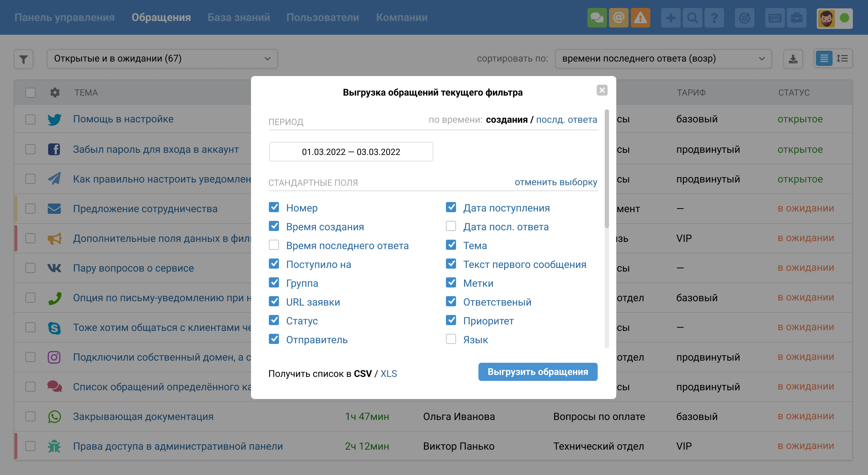Open the Пользователи menu item
The width and height of the screenshot is (868, 475).
(x=323, y=17)
